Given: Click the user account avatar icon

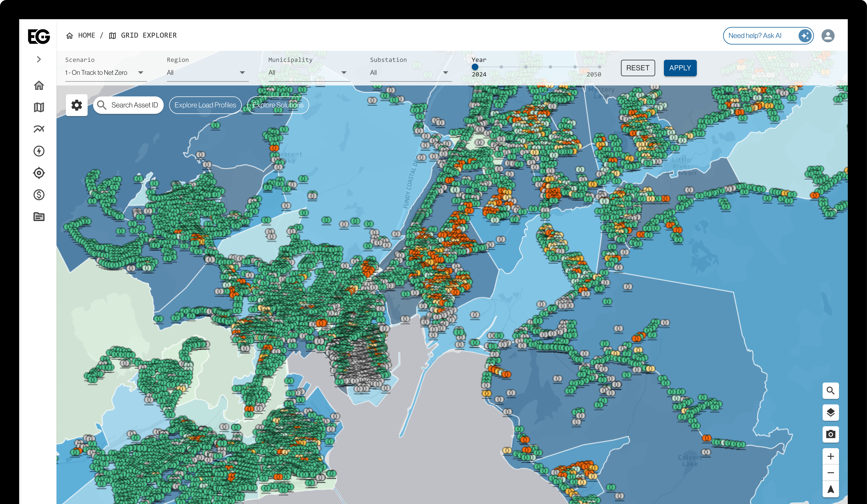Looking at the screenshot, I should tap(828, 36).
